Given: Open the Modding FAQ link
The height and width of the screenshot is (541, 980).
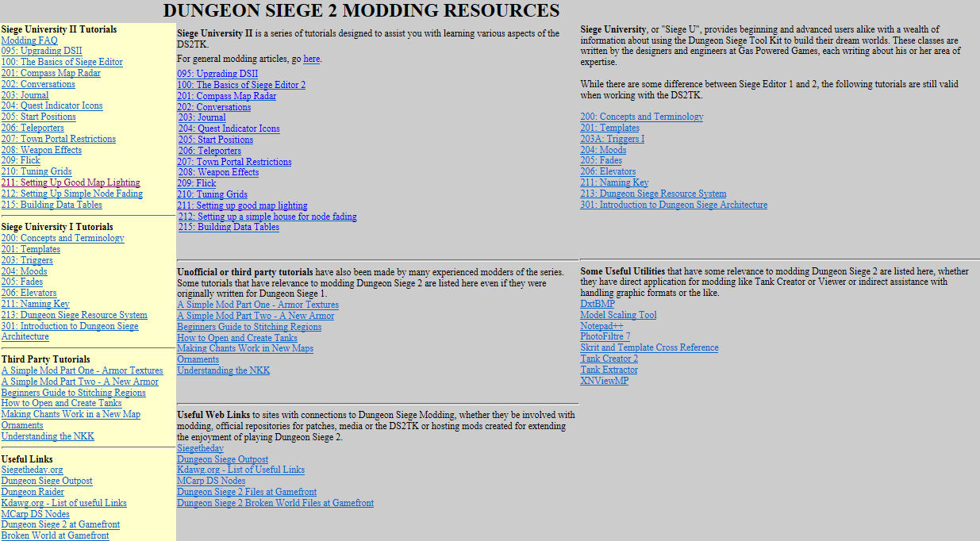Looking at the screenshot, I should (x=29, y=40).
